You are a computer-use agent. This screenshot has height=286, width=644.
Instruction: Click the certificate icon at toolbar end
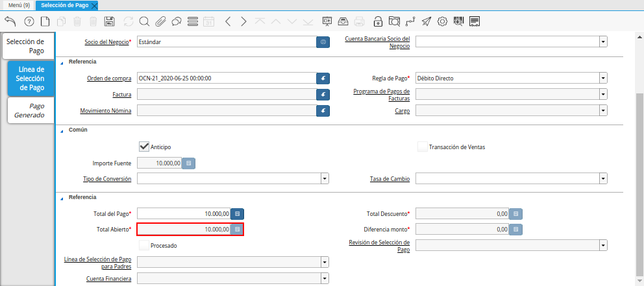point(475,21)
